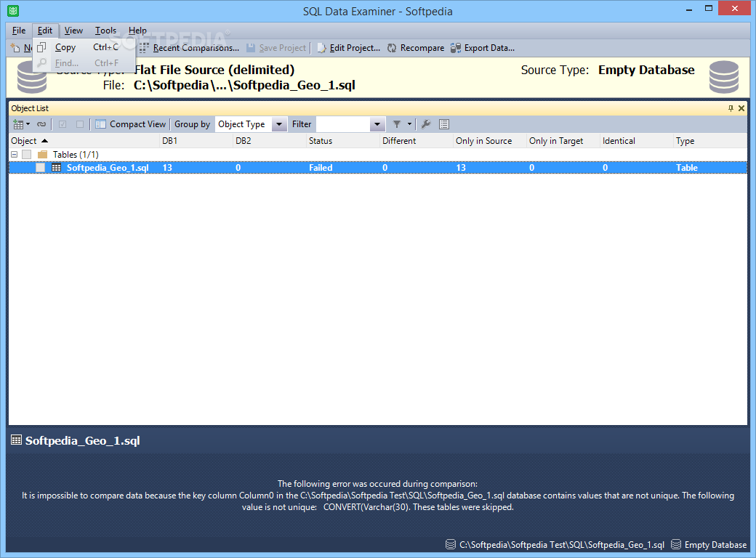Sort by Identical column header
Image resolution: width=756 pixels, height=558 pixels.
636,141
